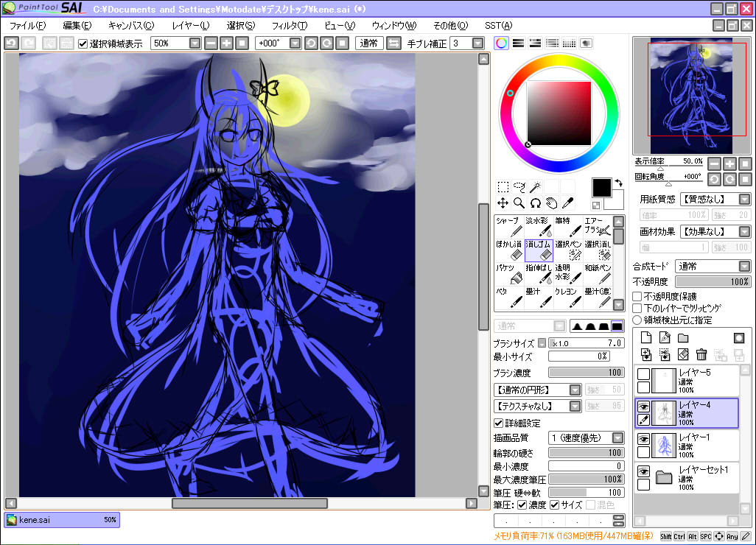Enable 不透明度保護 checkbox
756x545 pixels.
click(x=637, y=296)
